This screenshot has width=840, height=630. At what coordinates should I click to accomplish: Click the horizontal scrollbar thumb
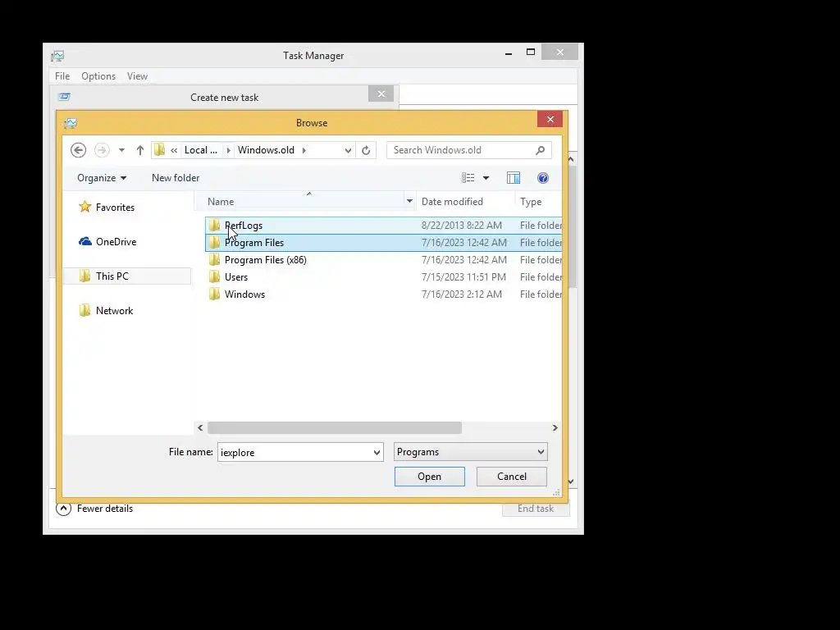pyautogui.click(x=335, y=427)
